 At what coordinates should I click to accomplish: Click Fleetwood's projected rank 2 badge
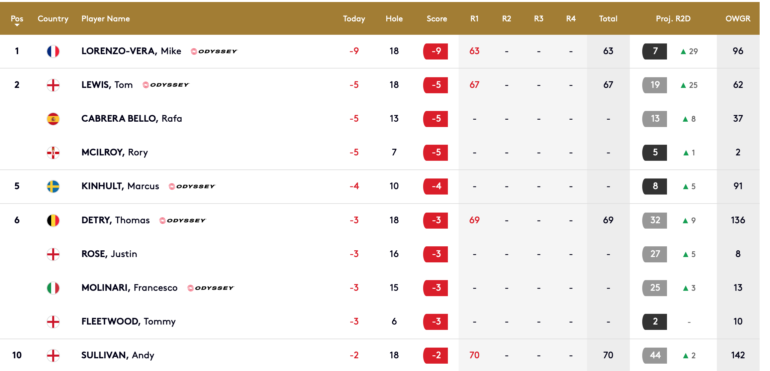click(x=655, y=322)
